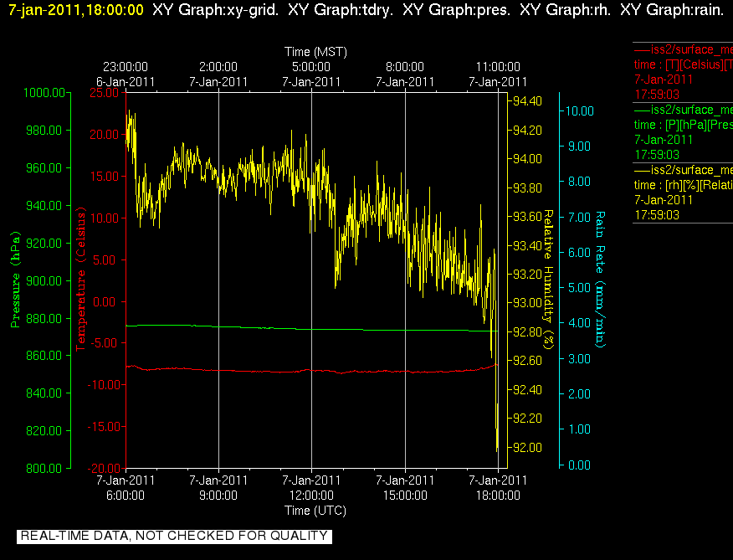Click humidity axis value 93.60
Viewport: 733px width, 560px height.
click(528, 217)
